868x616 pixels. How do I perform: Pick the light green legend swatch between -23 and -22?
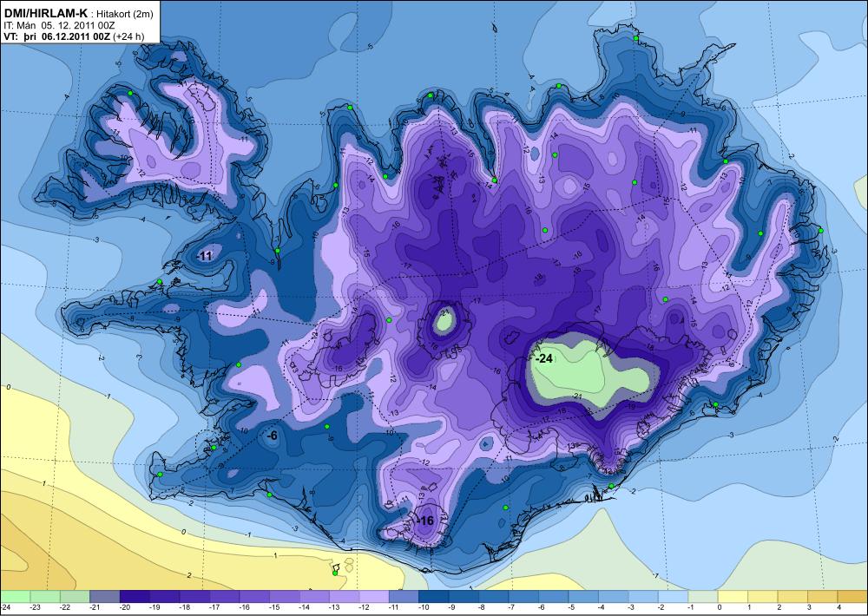tap(45, 597)
